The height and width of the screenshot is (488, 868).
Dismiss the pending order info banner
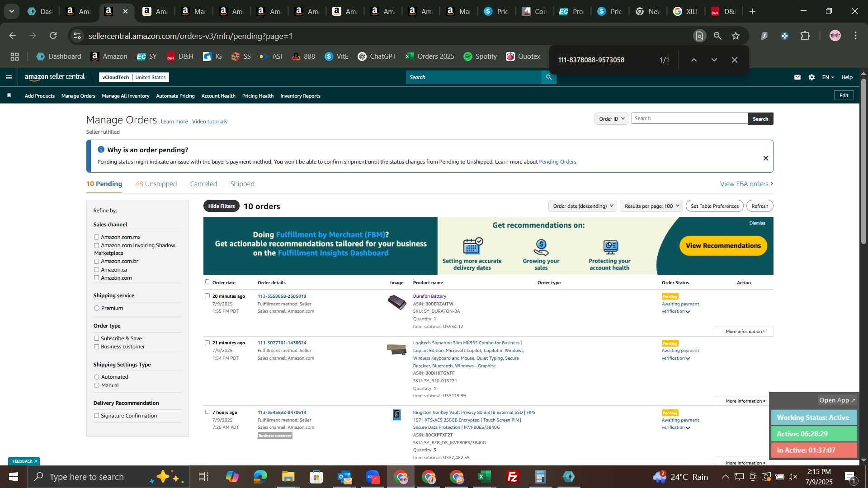click(766, 158)
